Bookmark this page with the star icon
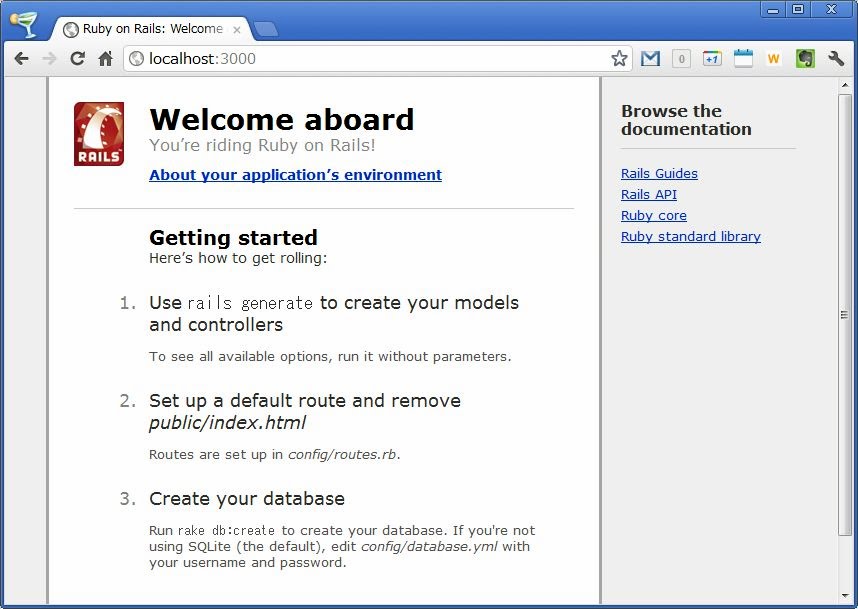Screen dimensions: 858x609 (x=619, y=59)
